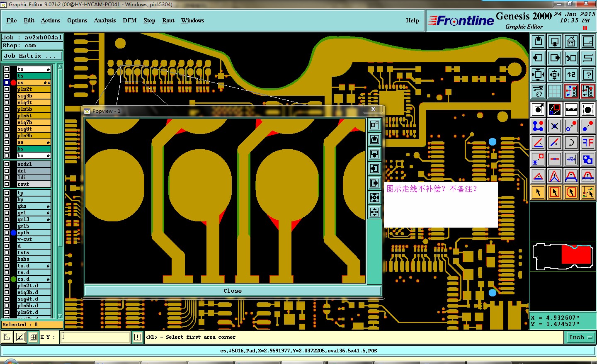Click the 1:2 scale icon
This screenshot has width=597, height=364.
[571, 75]
